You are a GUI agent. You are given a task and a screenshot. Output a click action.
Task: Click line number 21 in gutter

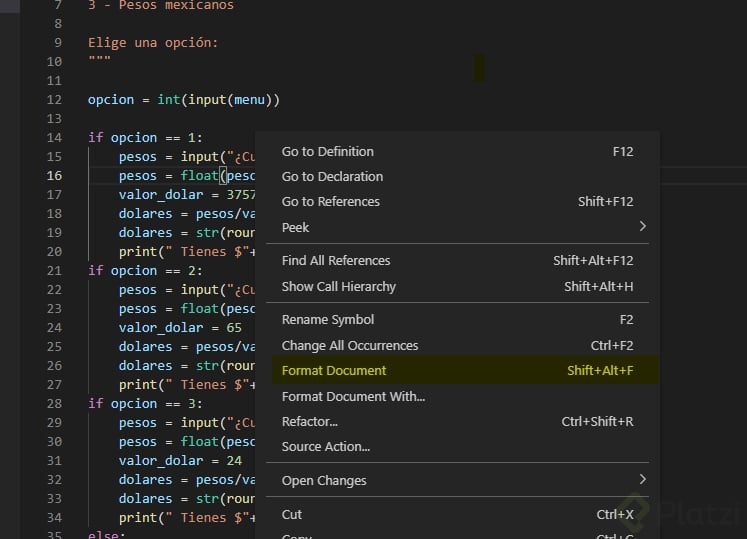point(54,271)
